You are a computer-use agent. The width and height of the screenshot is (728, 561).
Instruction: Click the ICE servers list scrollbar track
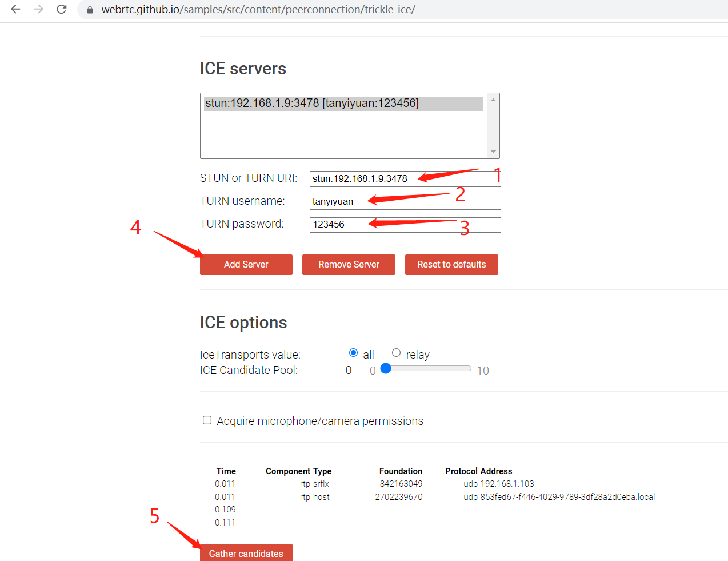pos(493,126)
